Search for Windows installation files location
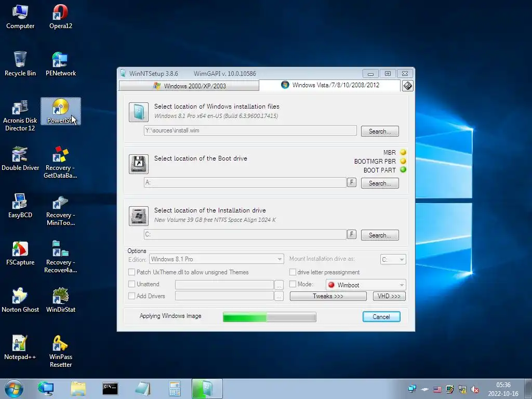532x399 pixels. pyautogui.click(x=380, y=131)
